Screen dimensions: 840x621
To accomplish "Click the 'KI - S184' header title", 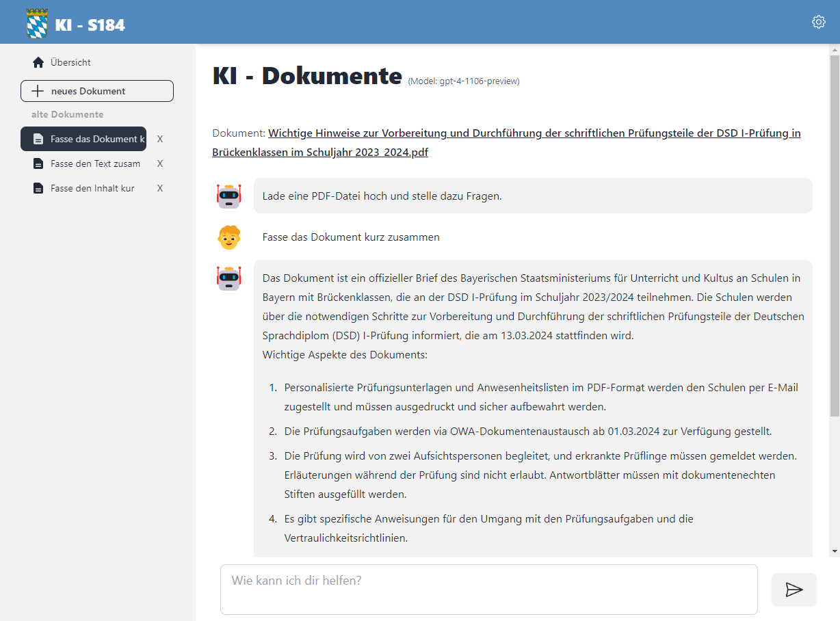I will 90,25.
